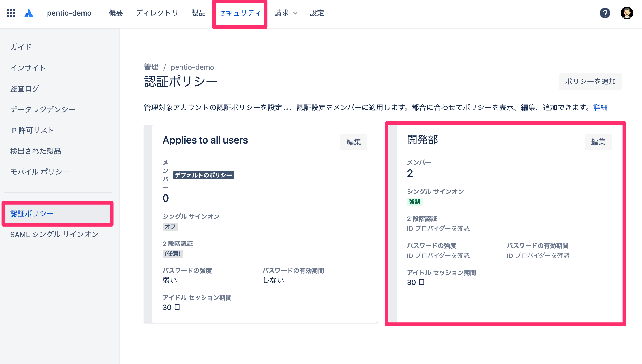The height and width of the screenshot is (364, 642).
Task: Click the オフ single sign-on badge
Action: coord(170,226)
